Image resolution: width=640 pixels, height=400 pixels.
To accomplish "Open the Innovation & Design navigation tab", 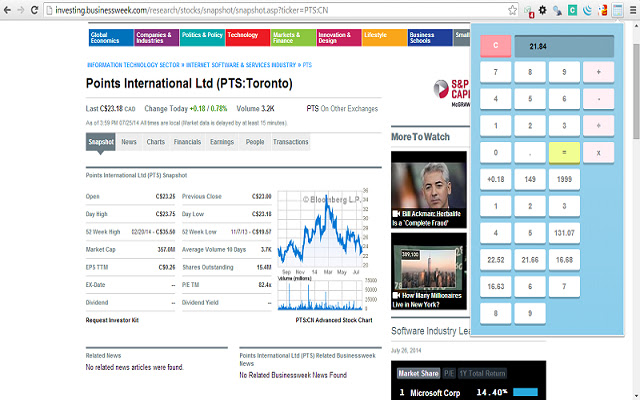I will (x=339, y=38).
